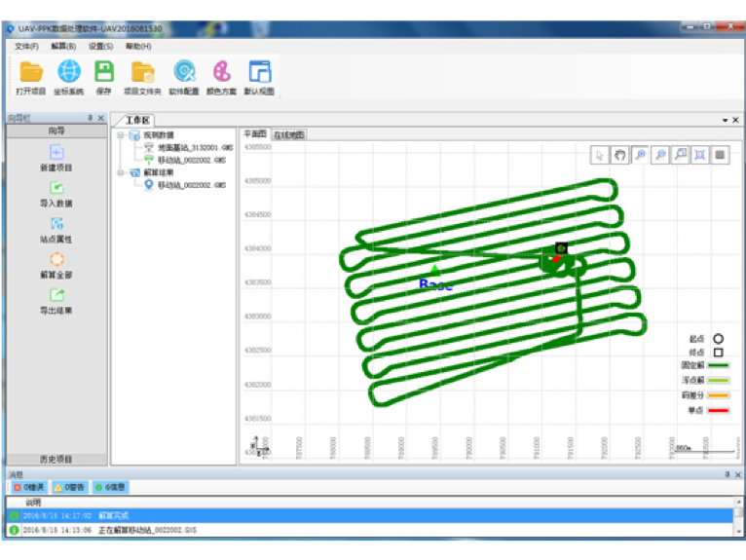Open the 解算(B) menu
Image resolution: width=746 pixels, height=560 pixels.
pyautogui.click(x=63, y=46)
